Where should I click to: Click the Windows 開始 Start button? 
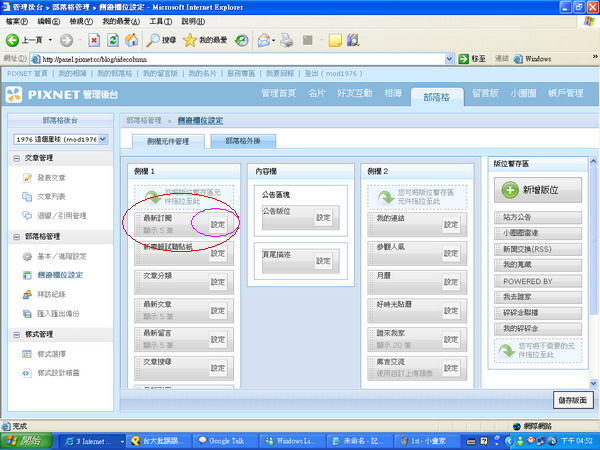pos(26,441)
